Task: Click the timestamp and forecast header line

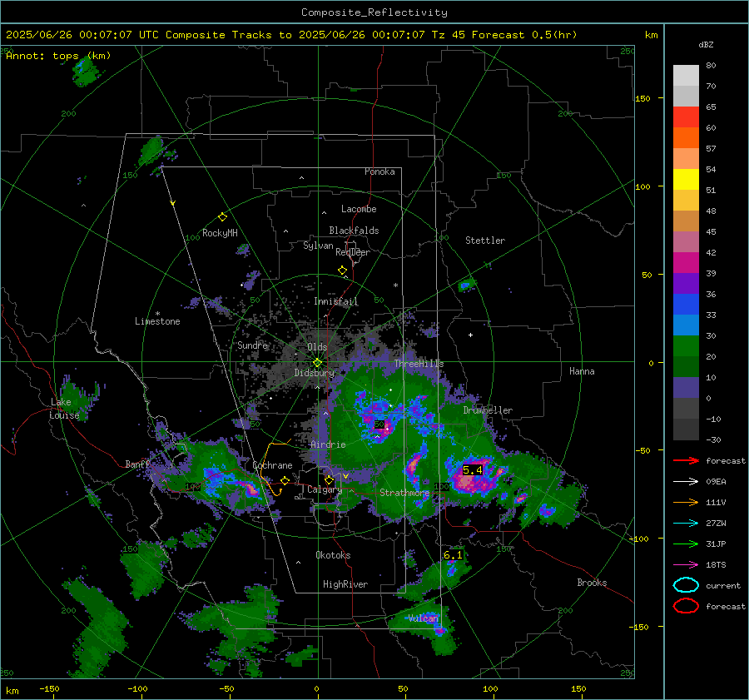Action: click(x=291, y=35)
